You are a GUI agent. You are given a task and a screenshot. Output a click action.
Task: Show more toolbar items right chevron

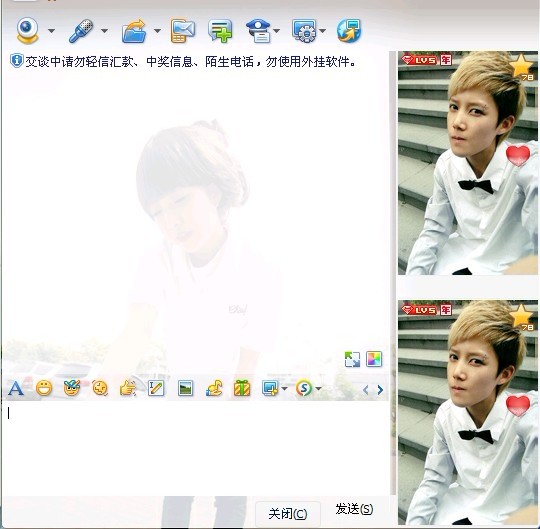[380, 390]
